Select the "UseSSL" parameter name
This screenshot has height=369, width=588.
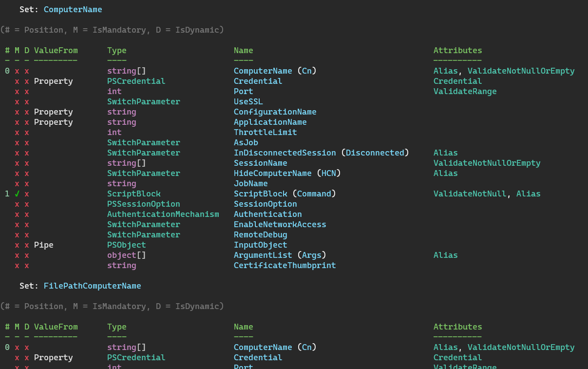pos(248,101)
